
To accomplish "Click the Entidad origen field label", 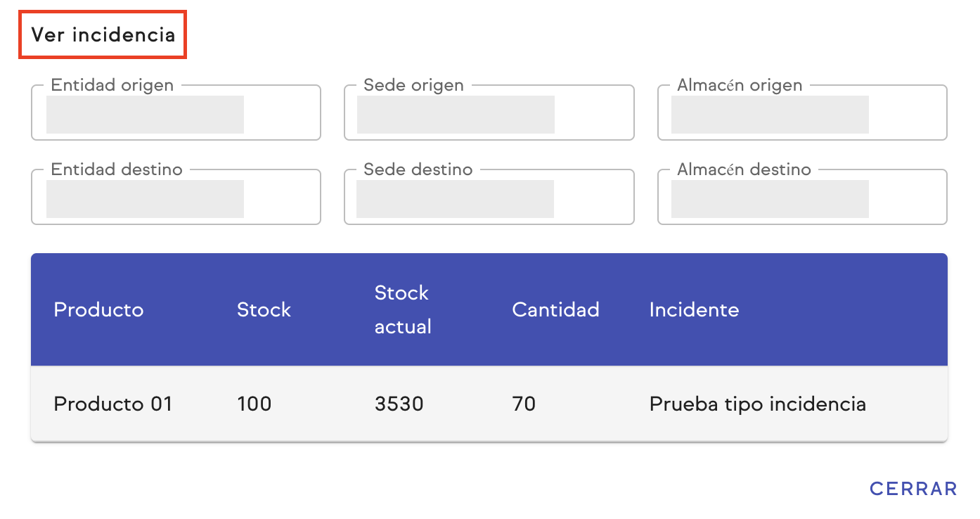I will click(112, 85).
